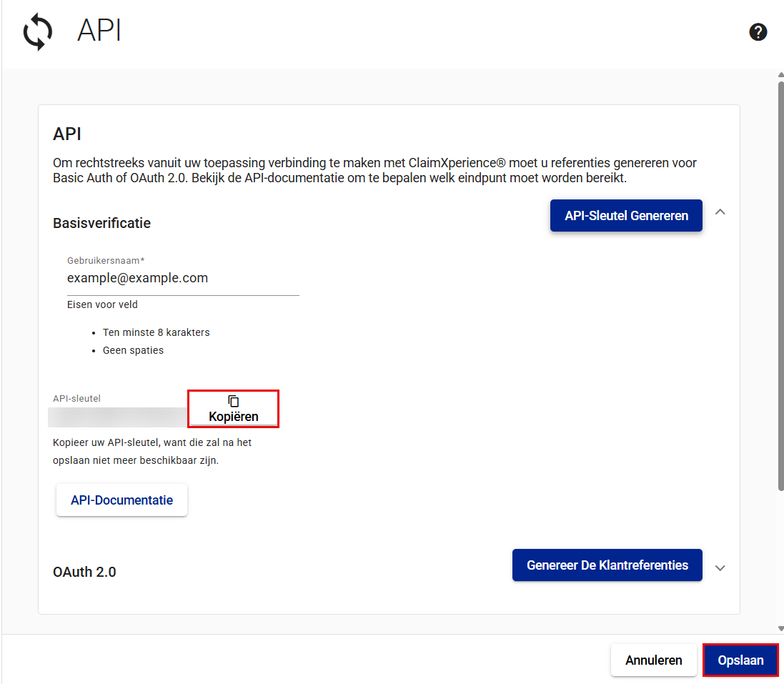Click Genereer De Klantreferenties button
The width and height of the screenshot is (784, 684).
[607, 565]
